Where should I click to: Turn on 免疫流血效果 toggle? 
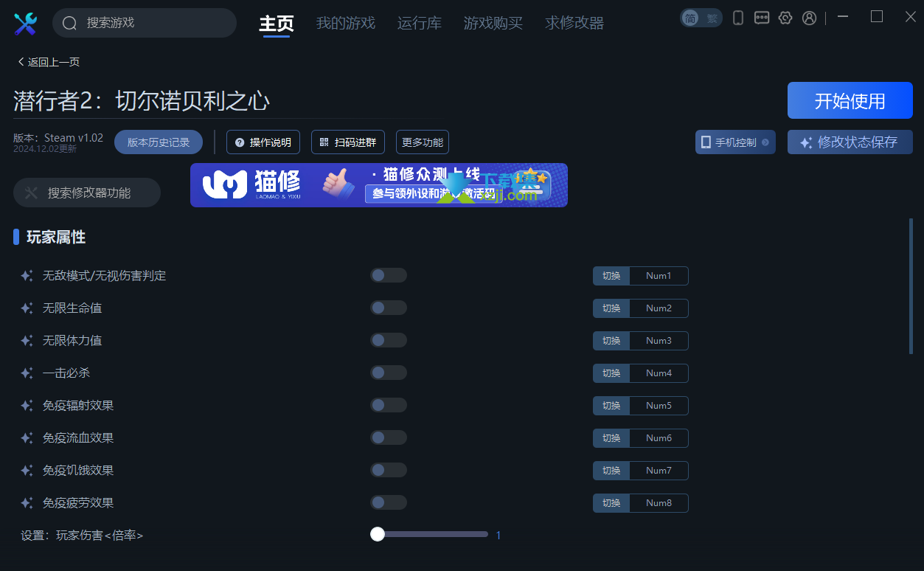[x=389, y=437]
